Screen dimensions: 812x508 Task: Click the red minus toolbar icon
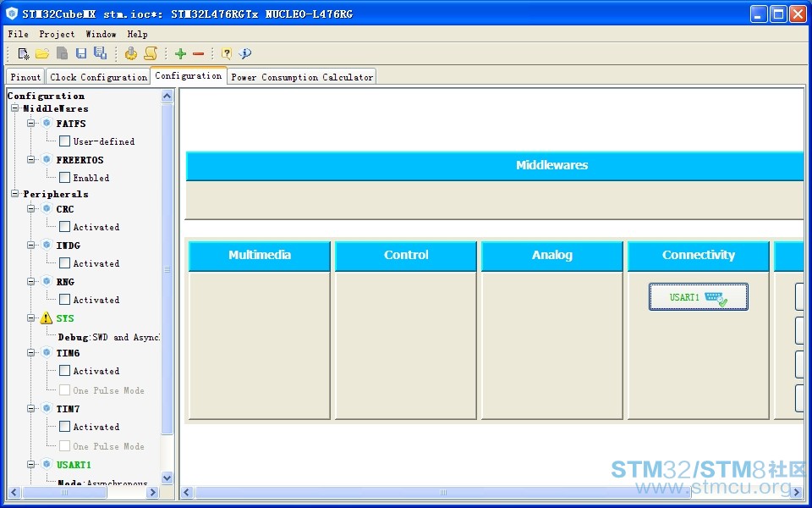(198, 53)
